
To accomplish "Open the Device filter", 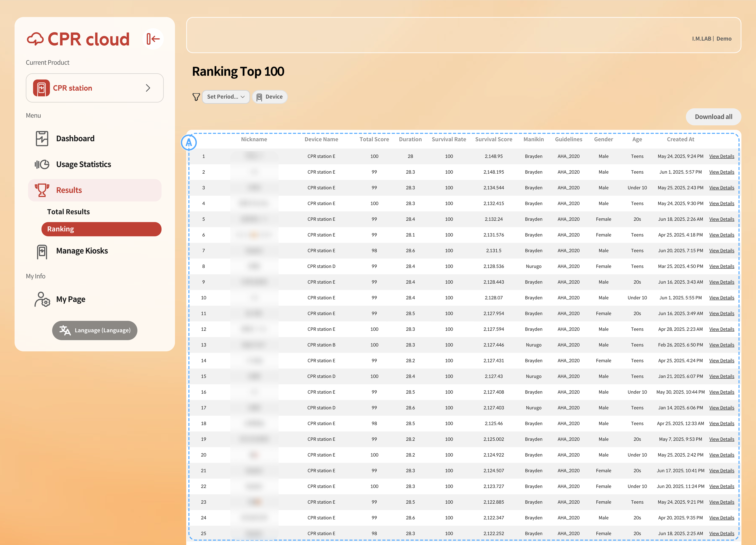I will [x=270, y=97].
